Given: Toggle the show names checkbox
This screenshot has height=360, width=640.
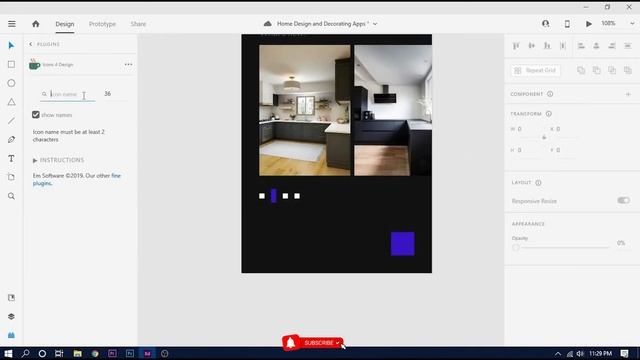Looking at the screenshot, I should pos(36,115).
